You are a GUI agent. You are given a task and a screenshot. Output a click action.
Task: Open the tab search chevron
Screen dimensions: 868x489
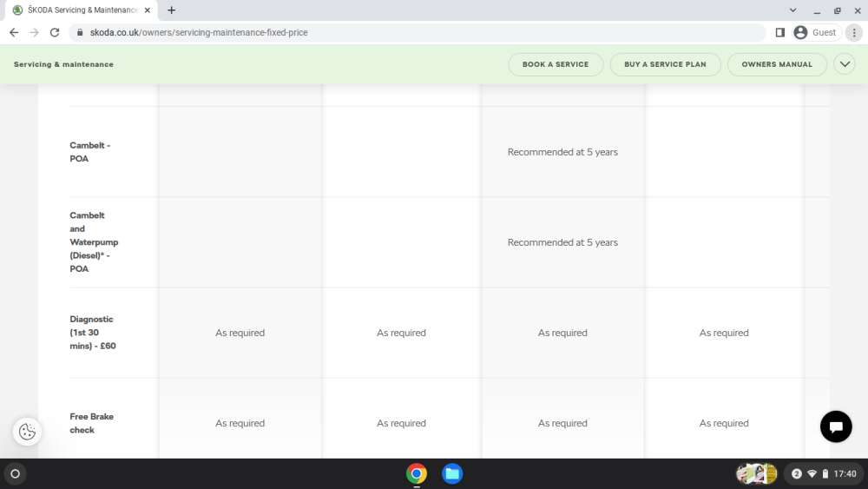coord(792,10)
